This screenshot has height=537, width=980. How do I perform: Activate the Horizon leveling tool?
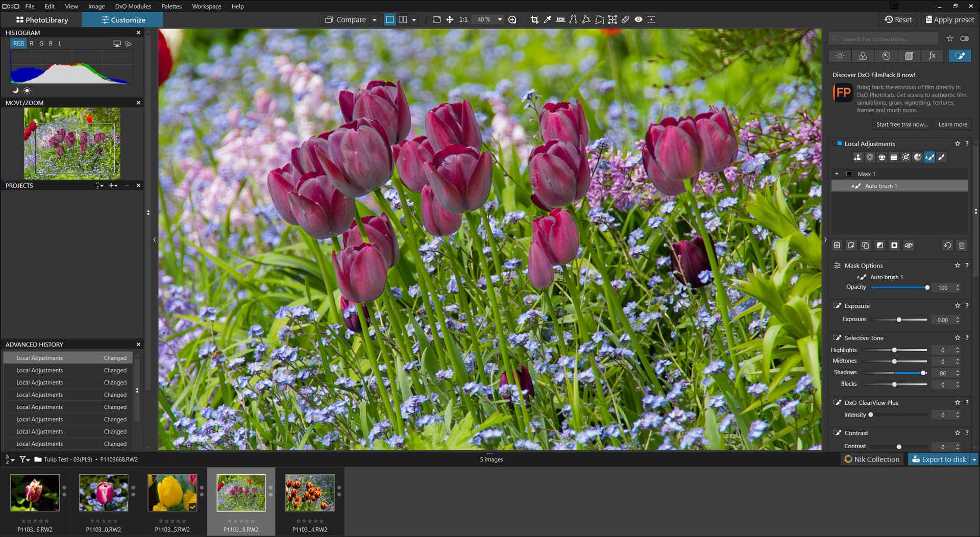pyautogui.click(x=560, y=19)
